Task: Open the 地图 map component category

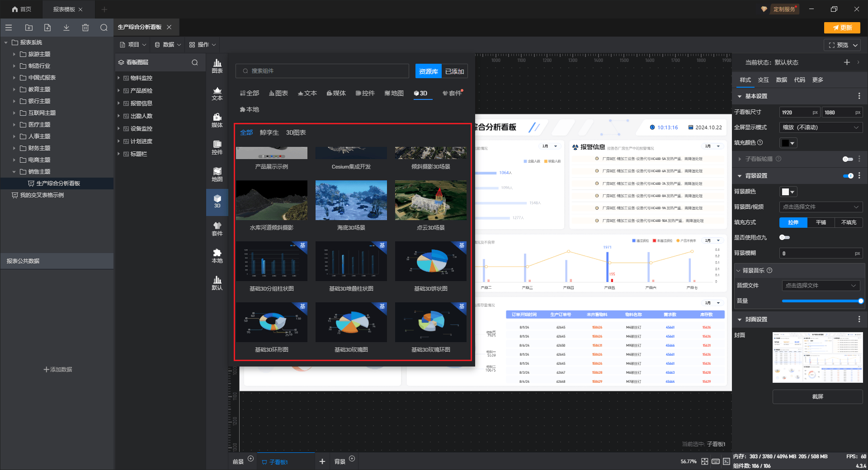Action: pyautogui.click(x=217, y=175)
